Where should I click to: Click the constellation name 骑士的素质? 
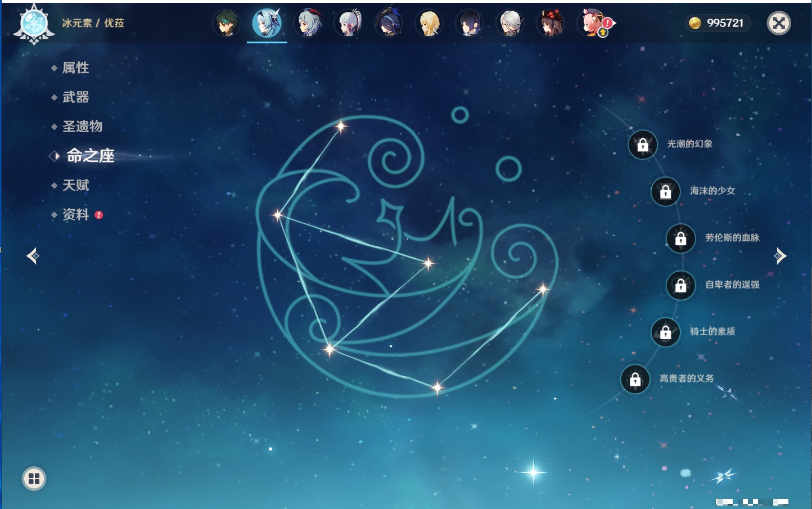(x=712, y=331)
